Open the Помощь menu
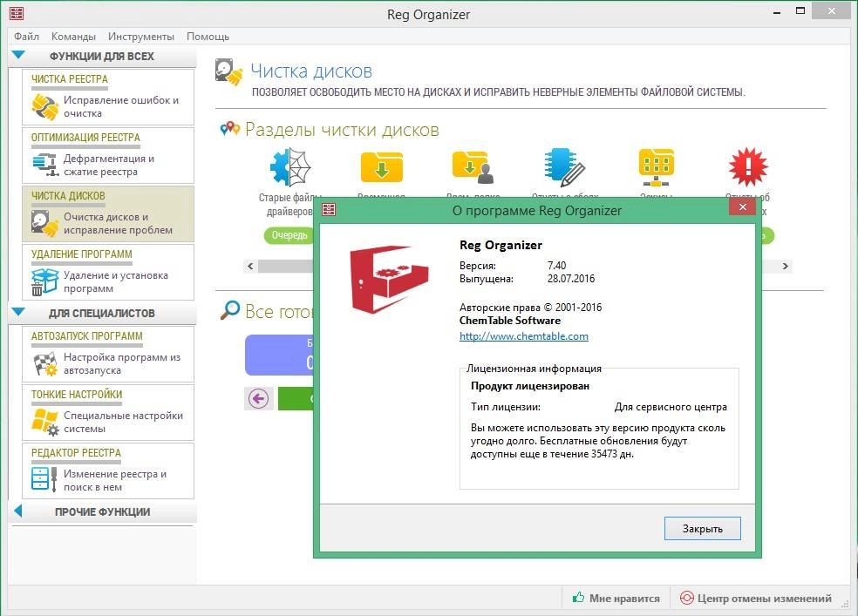Image resolution: width=858 pixels, height=616 pixels. pyautogui.click(x=208, y=36)
